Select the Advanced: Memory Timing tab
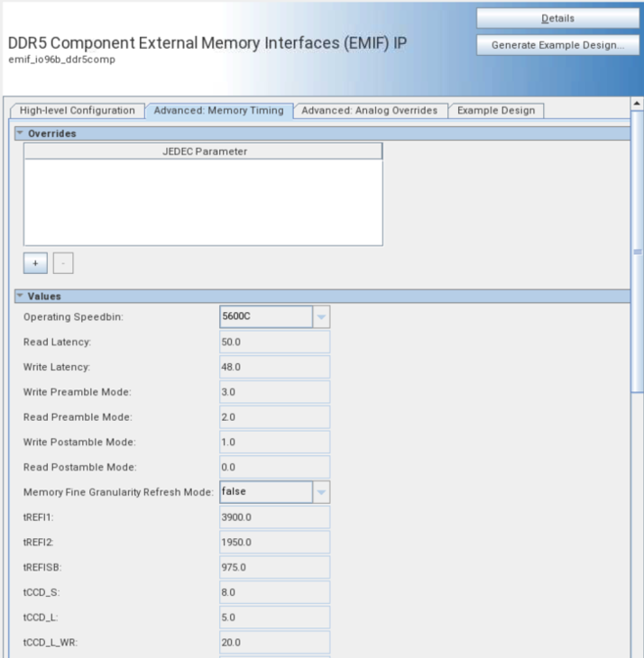The image size is (644, 658). (218, 111)
